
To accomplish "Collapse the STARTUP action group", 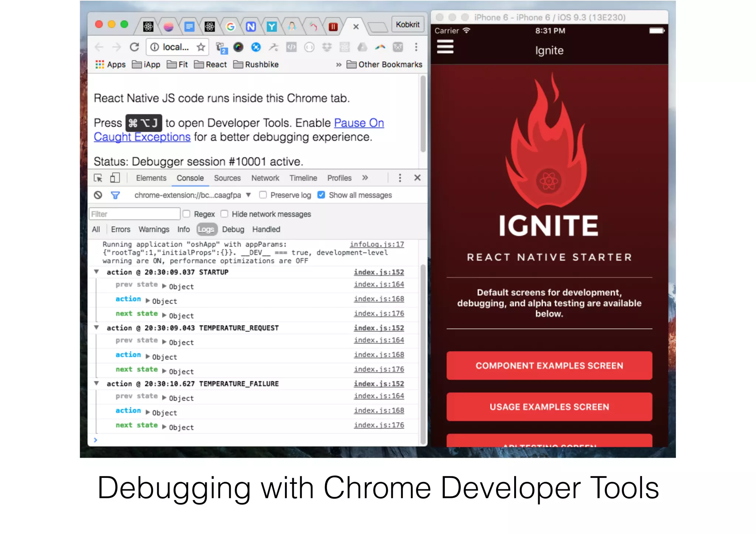I will point(96,272).
